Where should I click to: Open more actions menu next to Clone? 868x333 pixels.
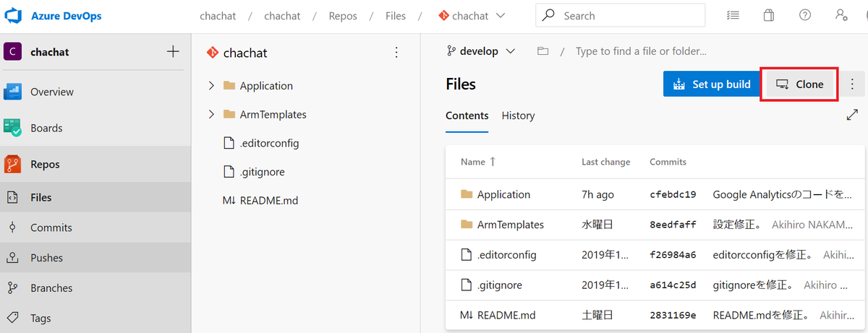tap(851, 84)
